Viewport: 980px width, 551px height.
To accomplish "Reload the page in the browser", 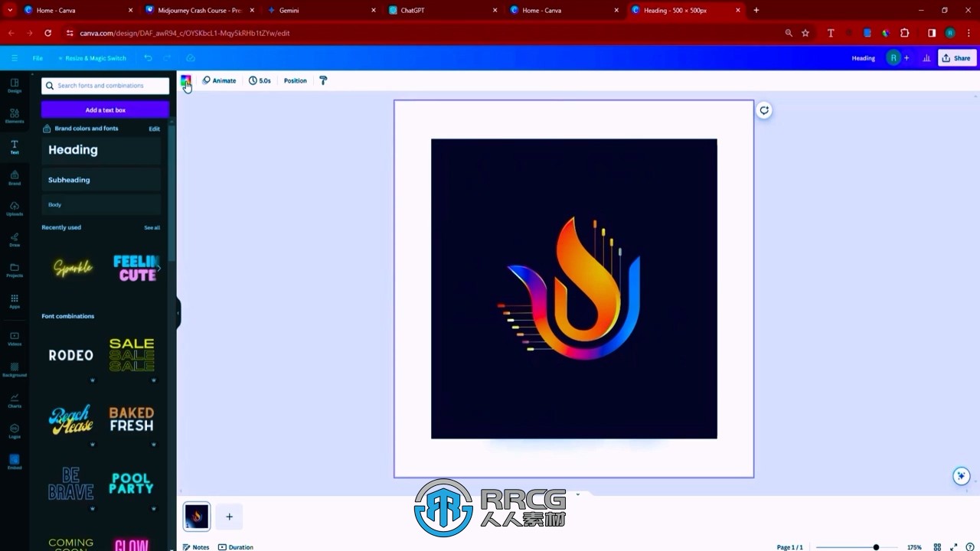I will click(x=47, y=33).
